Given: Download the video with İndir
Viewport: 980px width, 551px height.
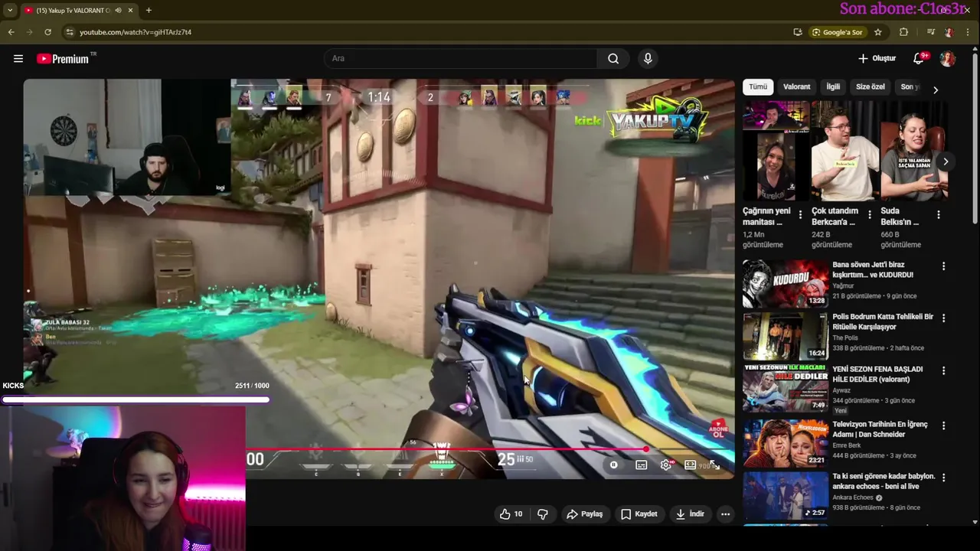Looking at the screenshot, I should [x=690, y=514].
